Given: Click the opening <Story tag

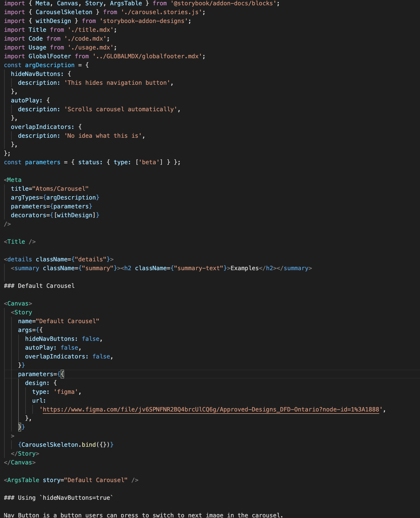Looking at the screenshot, I should point(21,312).
